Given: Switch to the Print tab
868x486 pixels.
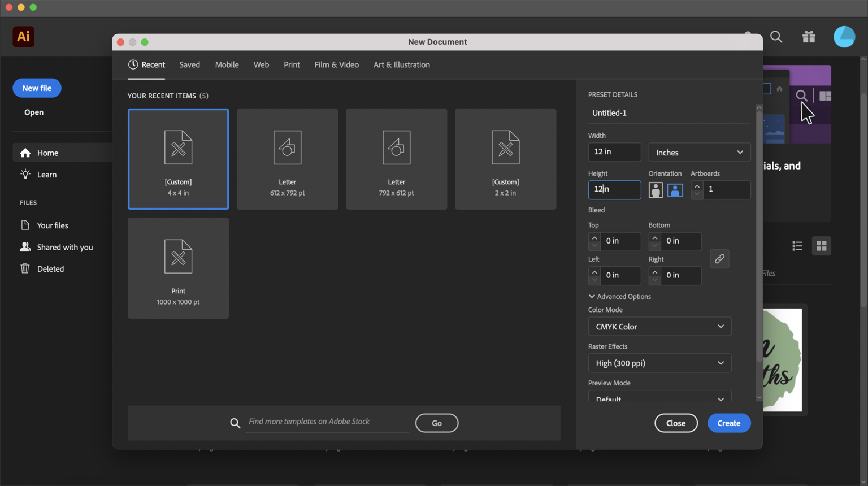Looking at the screenshot, I should (292, 64).
